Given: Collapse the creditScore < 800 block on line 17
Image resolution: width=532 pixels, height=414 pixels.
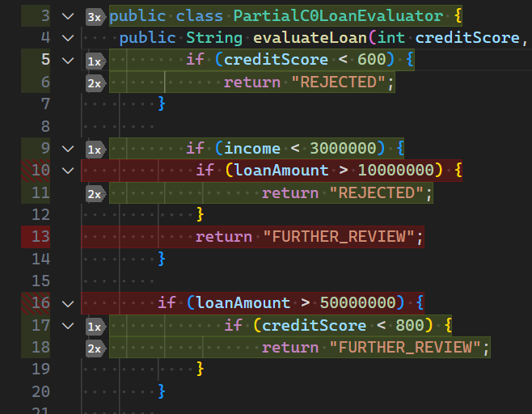Looking at the screenshot, I should [68, 326].
